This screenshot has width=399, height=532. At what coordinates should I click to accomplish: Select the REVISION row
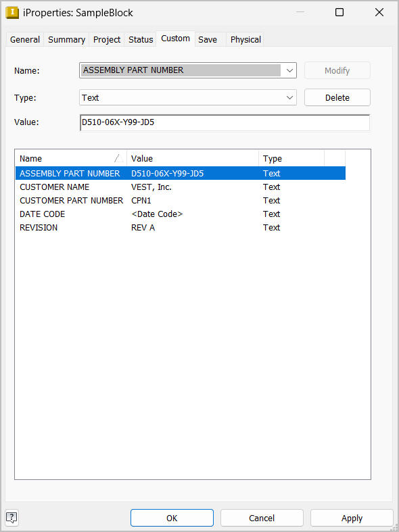coord(181,228)
